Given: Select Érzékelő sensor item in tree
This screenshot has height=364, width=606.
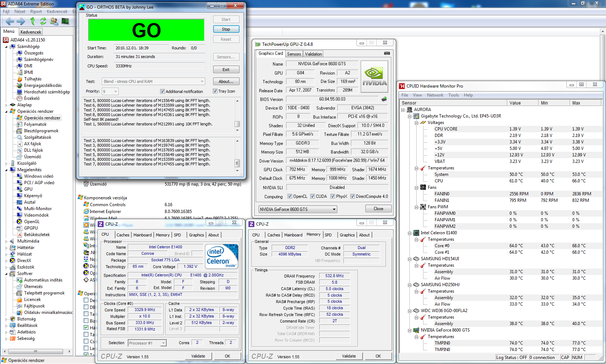Looking at the screenshot, I should [32, 98].
